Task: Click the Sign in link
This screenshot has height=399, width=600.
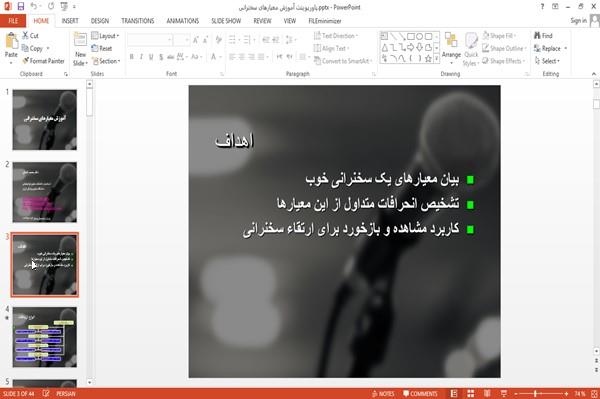Action: coord(578,21)
